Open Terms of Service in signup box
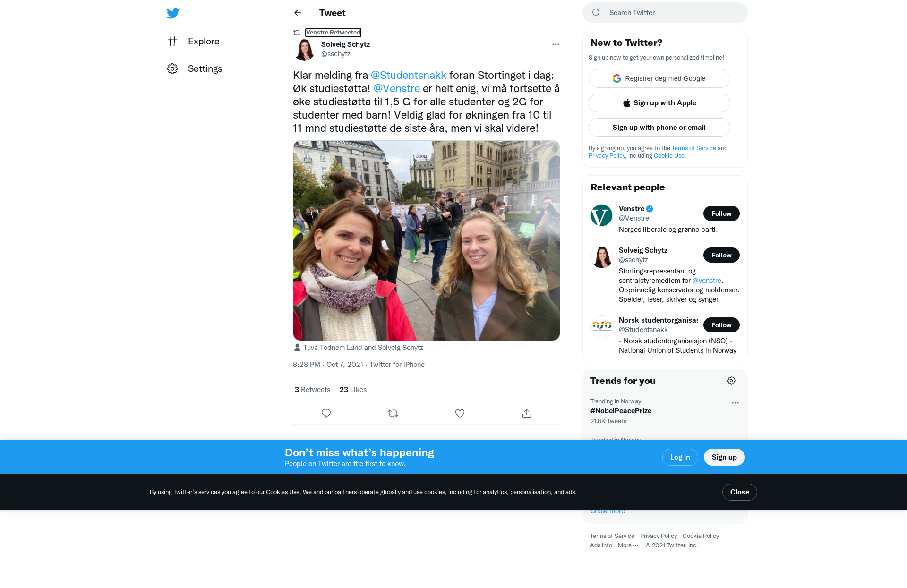This screenshot has width=907, height=588. tap(693, 148)
